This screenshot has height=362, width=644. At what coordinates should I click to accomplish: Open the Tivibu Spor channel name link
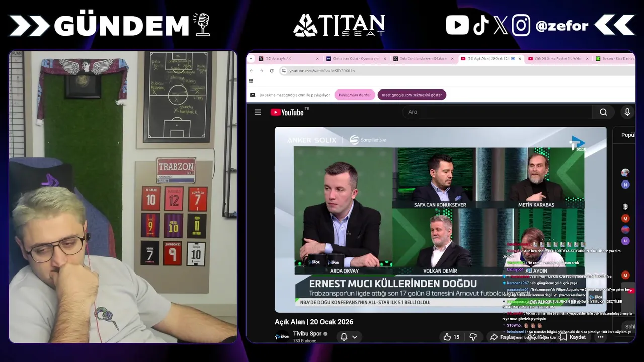point(307,334)
